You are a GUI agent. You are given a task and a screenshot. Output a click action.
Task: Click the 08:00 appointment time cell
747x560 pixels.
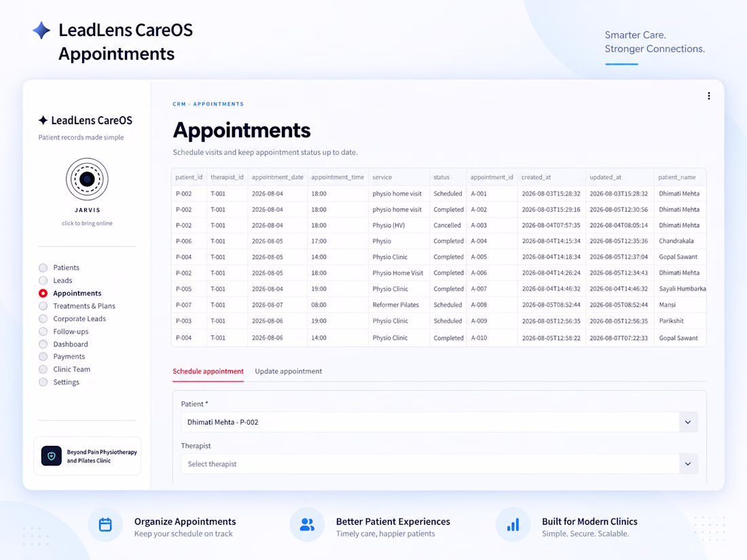(x=338, y=305)
